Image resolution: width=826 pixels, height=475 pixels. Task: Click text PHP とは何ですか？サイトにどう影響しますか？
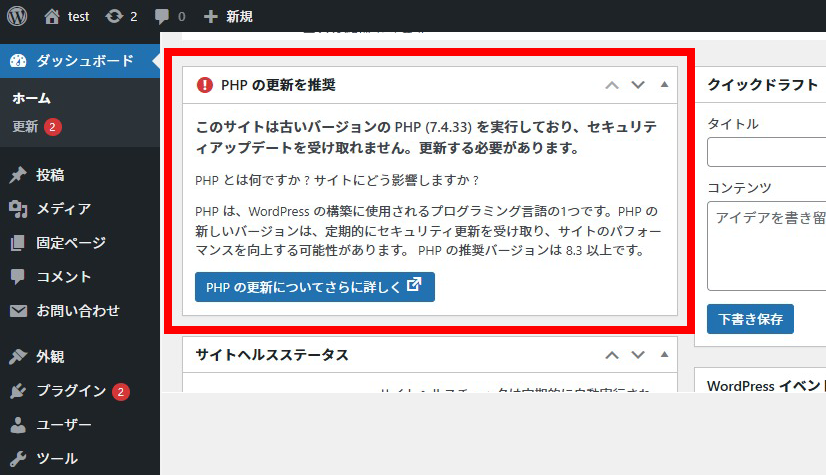tap(337, 181)
